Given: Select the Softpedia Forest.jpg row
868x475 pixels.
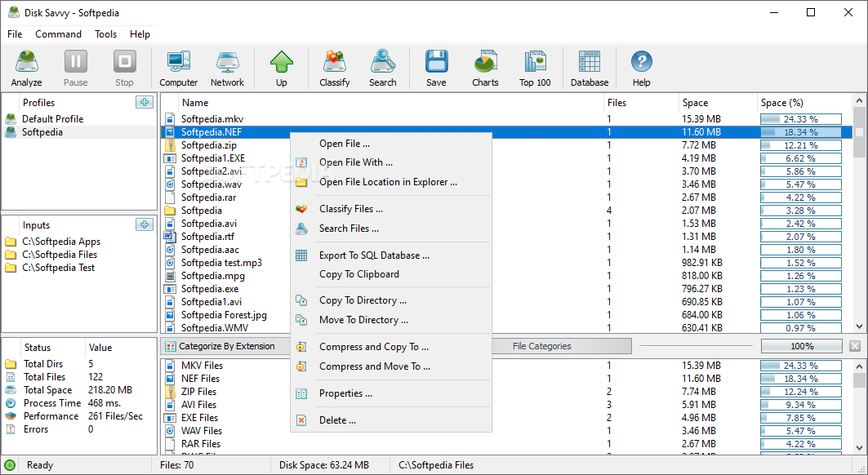Looking at the screenshot, I should coord(506,315).
